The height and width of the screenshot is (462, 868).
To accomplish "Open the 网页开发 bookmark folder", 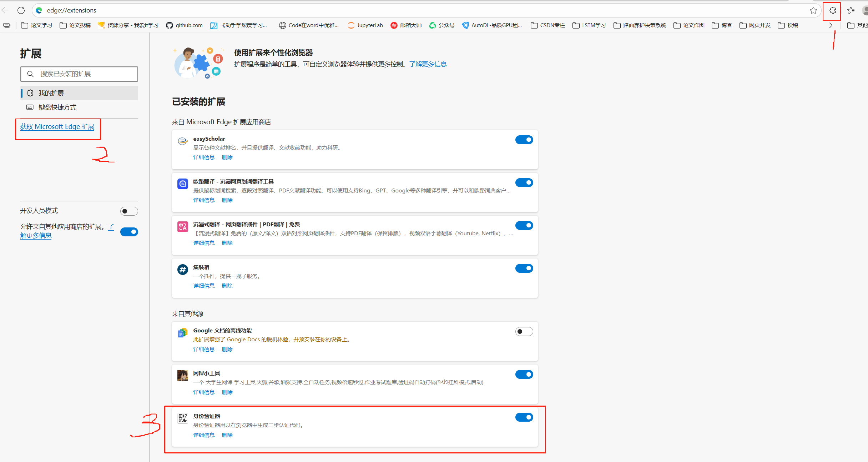I will [x=755, y=25].
